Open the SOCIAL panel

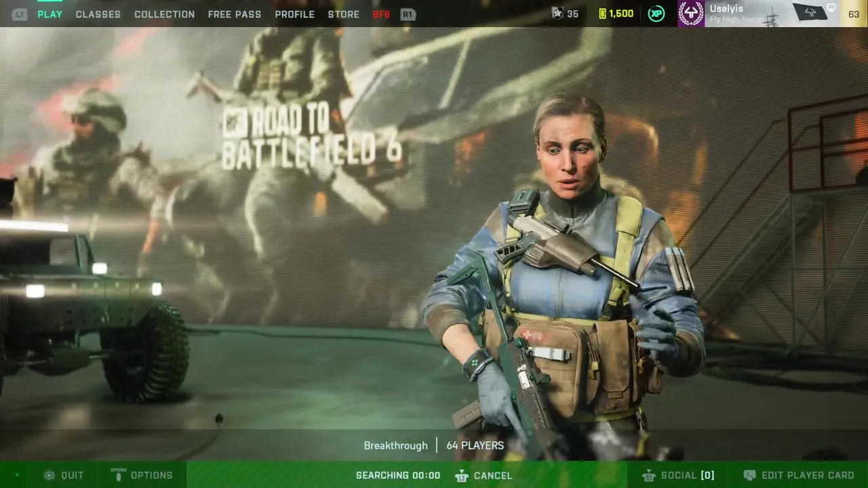(678, 475)
